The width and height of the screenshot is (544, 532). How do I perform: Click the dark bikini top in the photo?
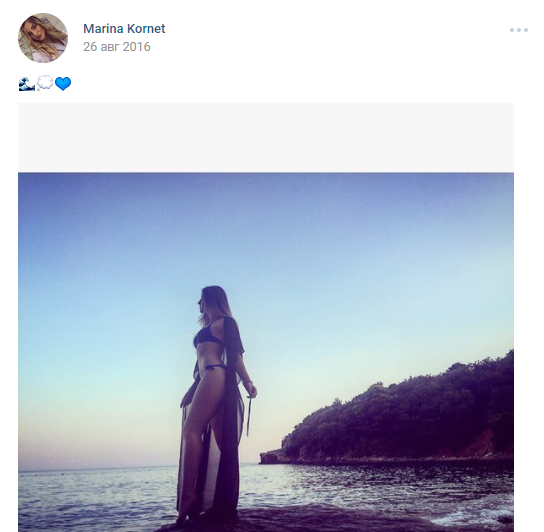pos(207,335)
